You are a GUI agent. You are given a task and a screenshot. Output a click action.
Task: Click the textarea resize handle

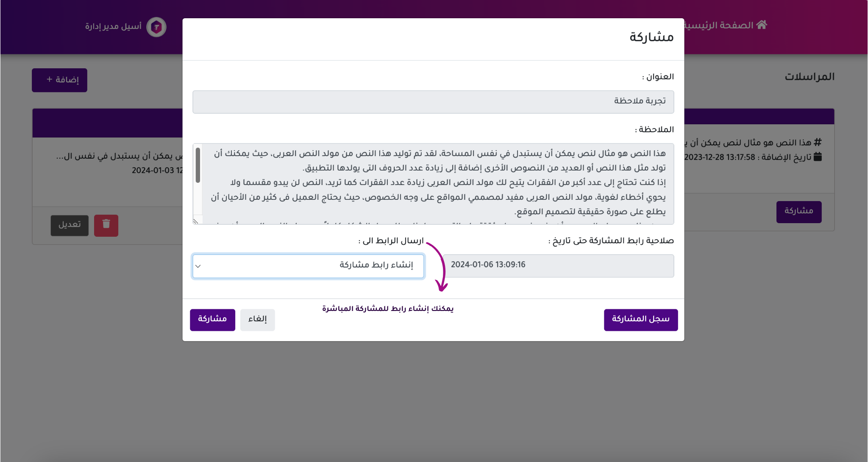[x=196, y=221]
